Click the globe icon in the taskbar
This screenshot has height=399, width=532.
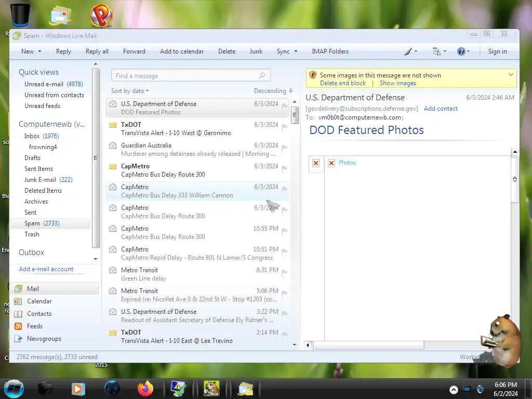(112, 389)
